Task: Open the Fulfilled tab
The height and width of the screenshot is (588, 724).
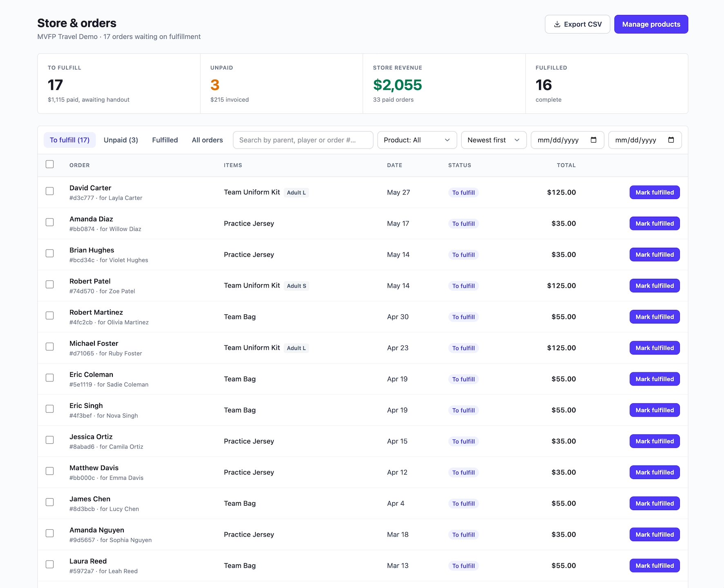Action: tap(165, 140)
